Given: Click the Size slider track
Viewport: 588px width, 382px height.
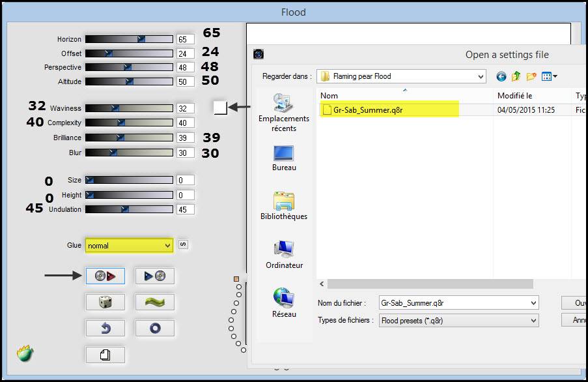Looking at the screenshot, I should coord(129,180).
